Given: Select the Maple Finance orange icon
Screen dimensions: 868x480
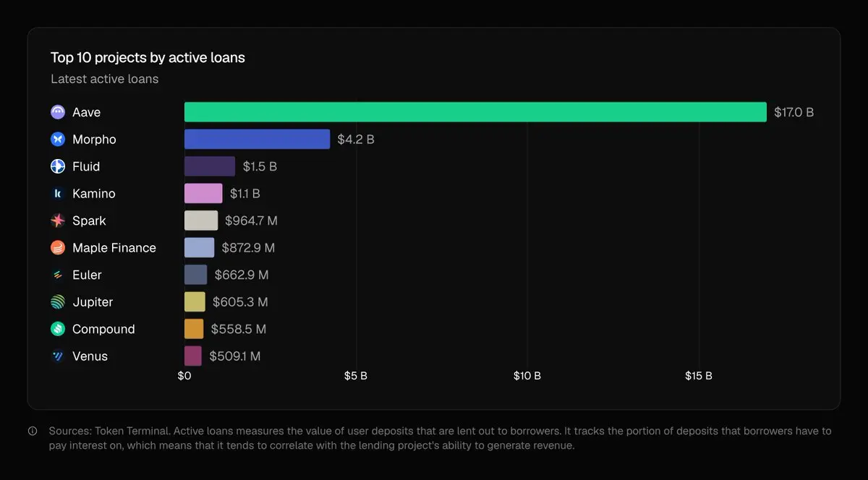Looking at the screenshot, I should [58, 248].
